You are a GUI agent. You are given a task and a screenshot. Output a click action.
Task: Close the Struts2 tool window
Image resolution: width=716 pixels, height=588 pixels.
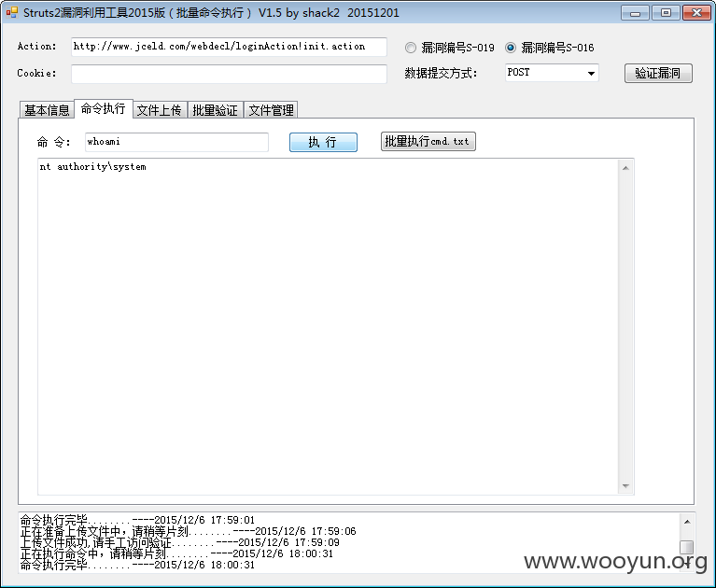696,13
